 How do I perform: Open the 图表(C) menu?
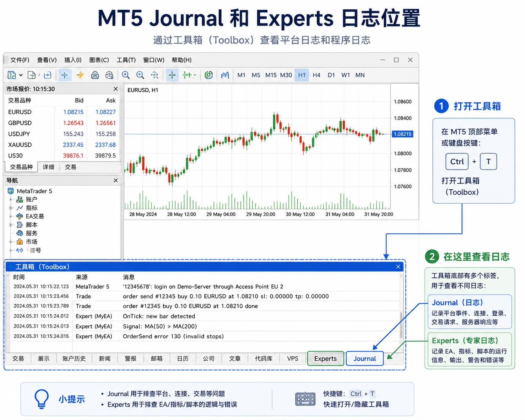point(99,60)
